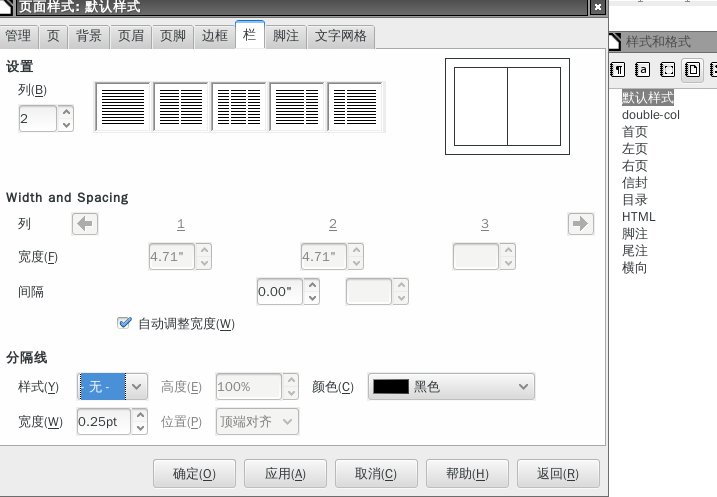Image resolution: width=717 pixels, height=497 pixels.
Task: Click the 帮助 button
Action: click(467, 474)
